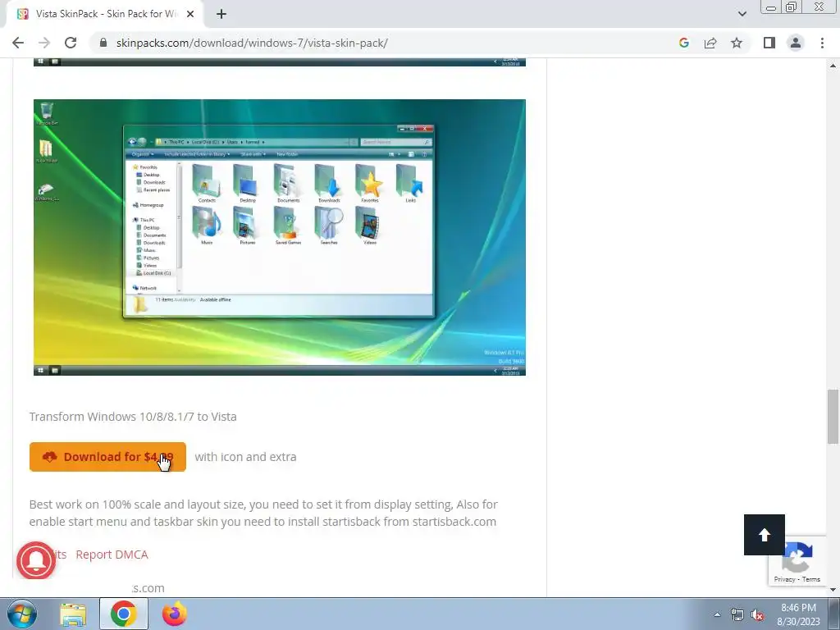Click the address bar URL
840x630 pixels.
pos(252,43)
